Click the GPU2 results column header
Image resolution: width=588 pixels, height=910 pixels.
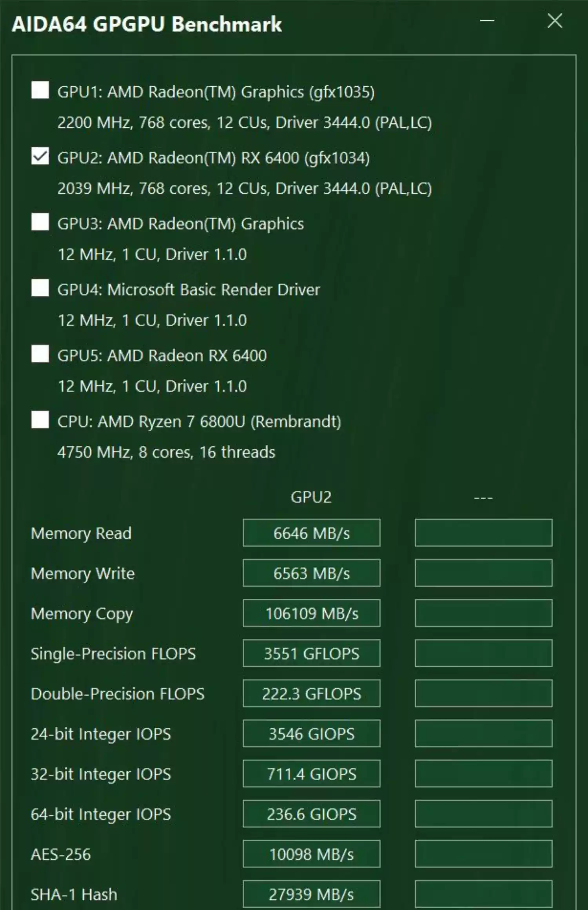pyautogui.click(x=311, y=497)
